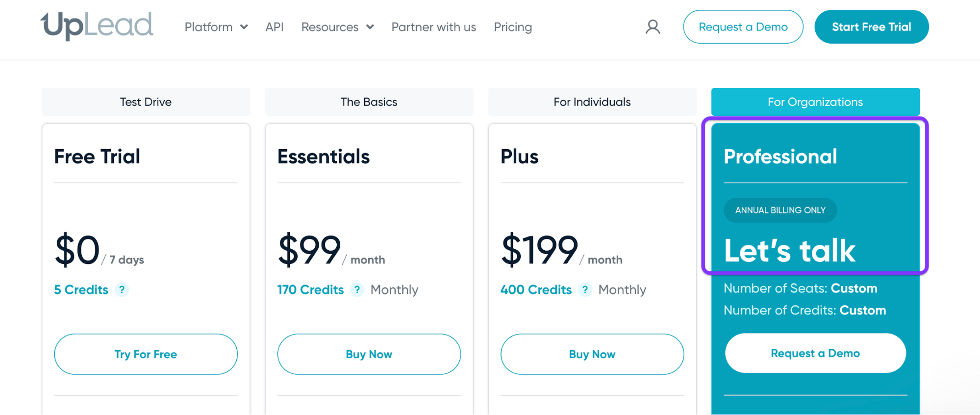Expand the Resources dropdown menu

pyautogui.click(x=337, y=27)
